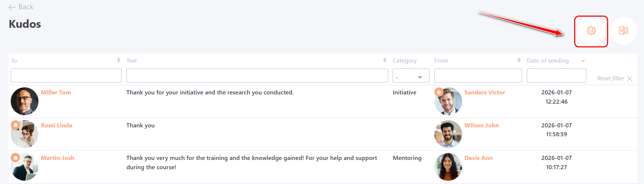The image size is (644, 184).
Task: Click Davis Ann's avatar photo
Action: [448, 167]
